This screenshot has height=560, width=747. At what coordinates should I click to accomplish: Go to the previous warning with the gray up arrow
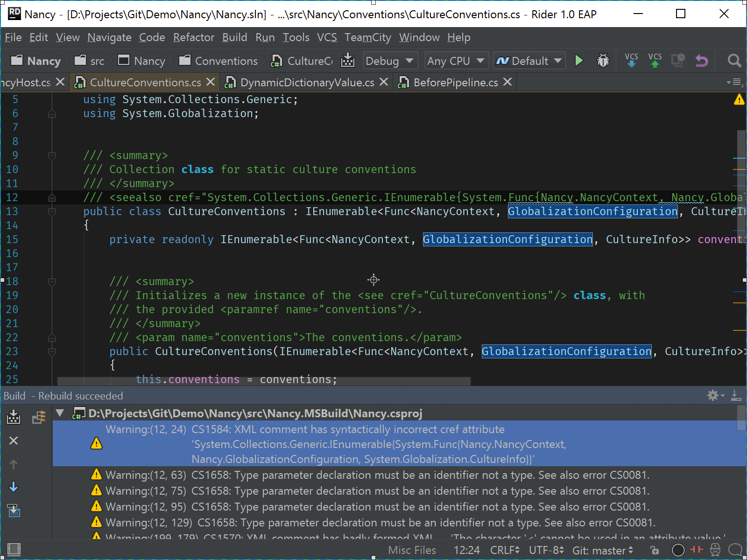click(x=14, y=464)
